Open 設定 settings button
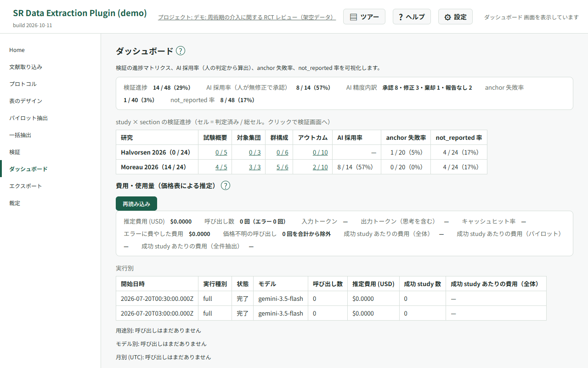588x368 pixels. coord(455,17)
